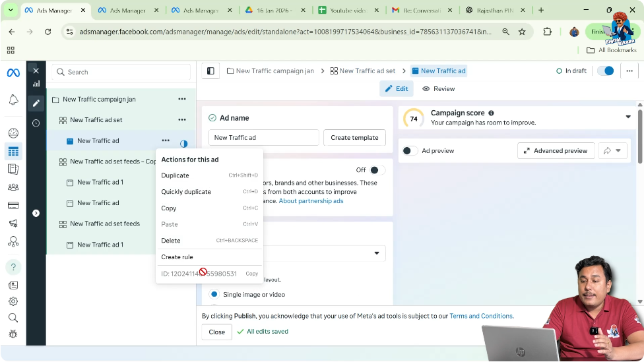
Task: Select Single image or video radio
Action: [x=214, y=294]
